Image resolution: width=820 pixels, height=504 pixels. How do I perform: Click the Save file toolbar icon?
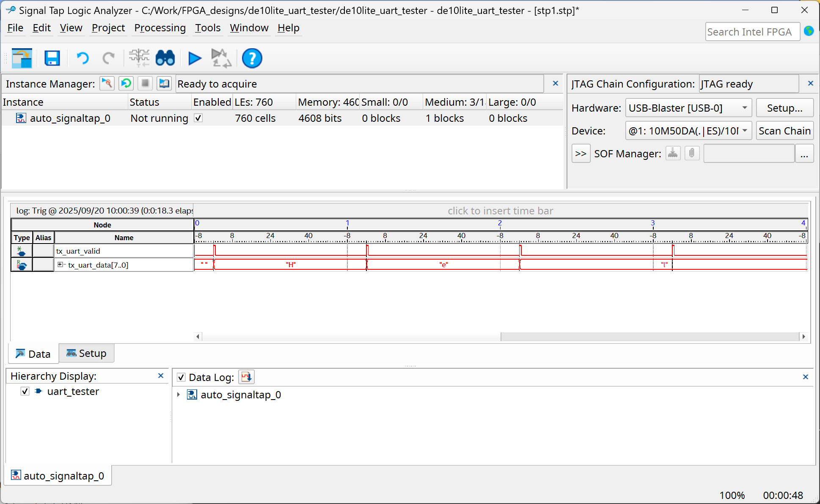point(52,58)
